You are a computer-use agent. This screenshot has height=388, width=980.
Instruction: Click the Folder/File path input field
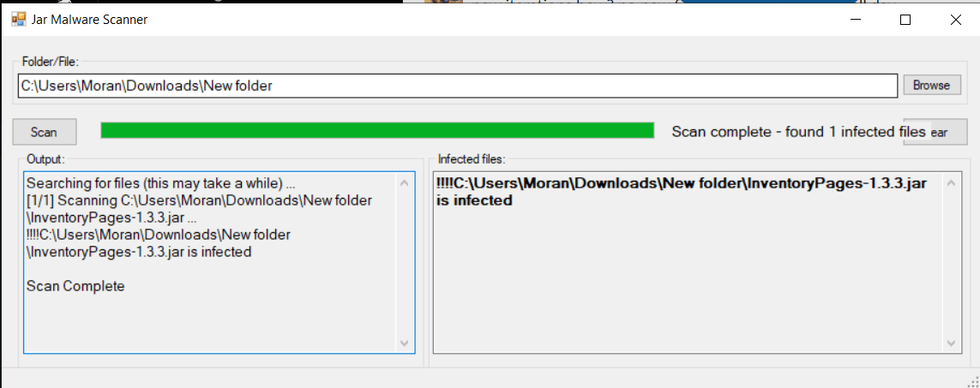pos(458,86)
